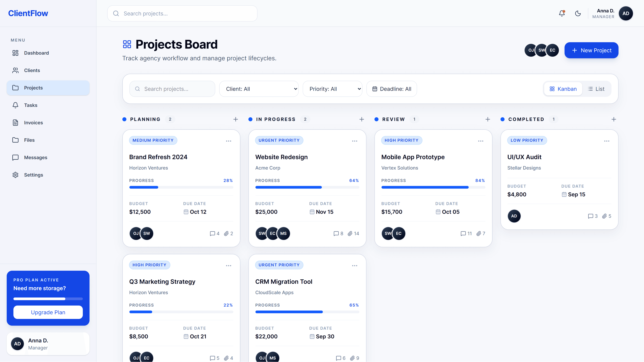Open Anna D. profile card in sidebar
Image resolution: width=644 pixels, height=362 pixels.
(x=48, y=344)
